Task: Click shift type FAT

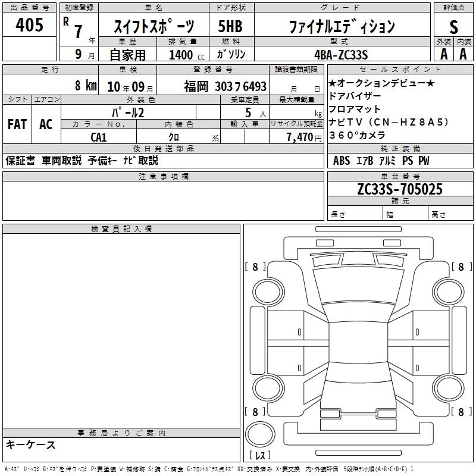Action: tap(17, 124)
